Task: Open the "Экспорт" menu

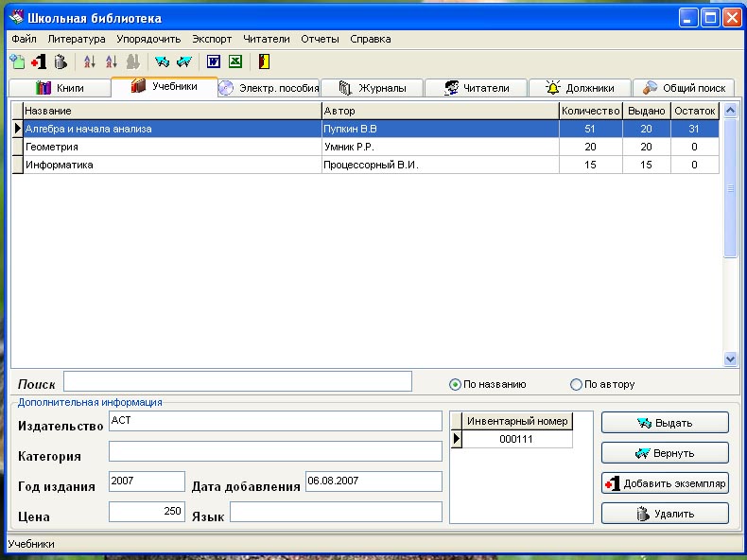Action: 211,39
